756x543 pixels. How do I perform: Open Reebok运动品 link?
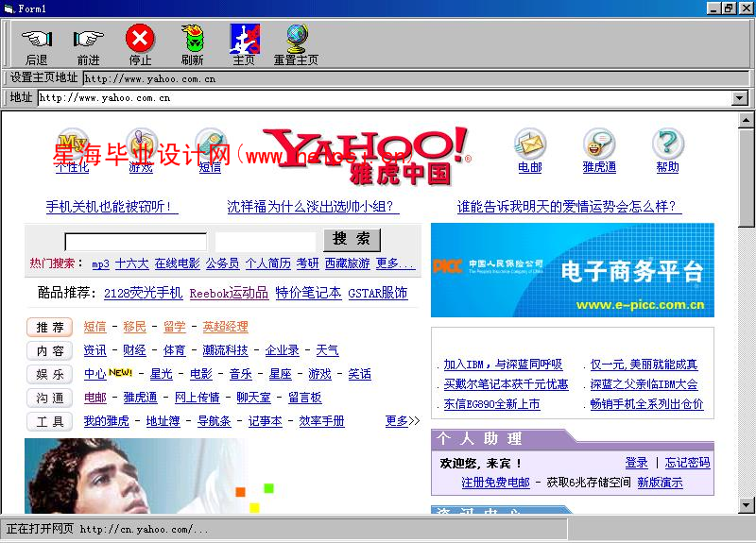pyautogui.click(x=229, y=293)
